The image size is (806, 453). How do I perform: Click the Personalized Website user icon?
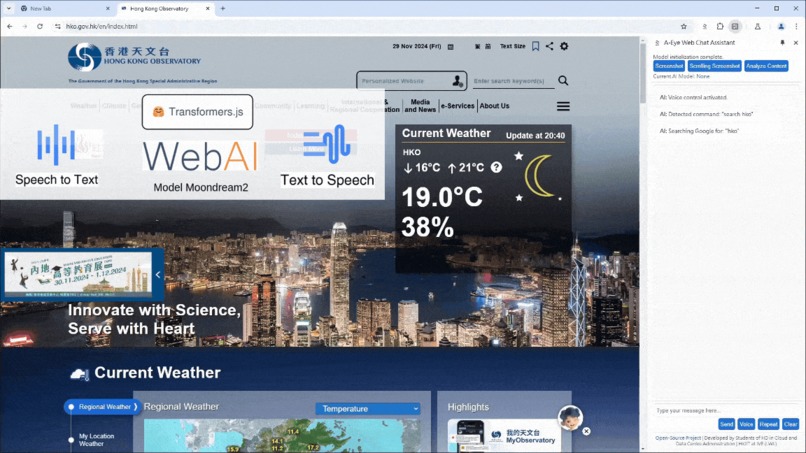click(457, 81)
